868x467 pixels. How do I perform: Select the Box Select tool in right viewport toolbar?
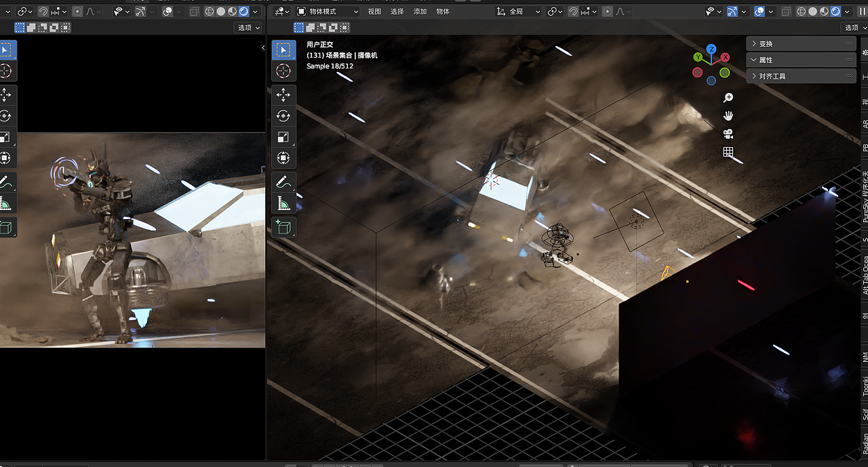tap(283, 49)
